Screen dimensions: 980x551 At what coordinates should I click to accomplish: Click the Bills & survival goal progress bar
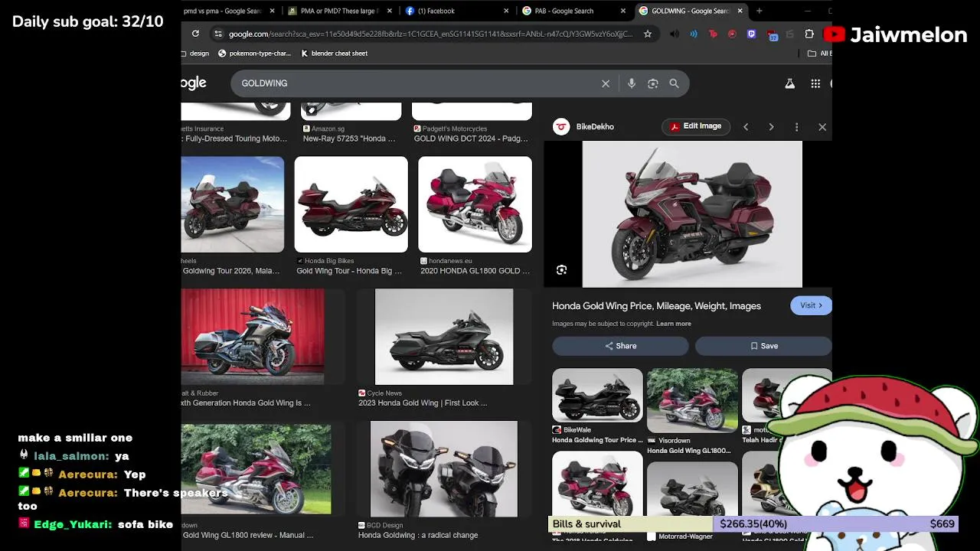[x=754, y=524]
